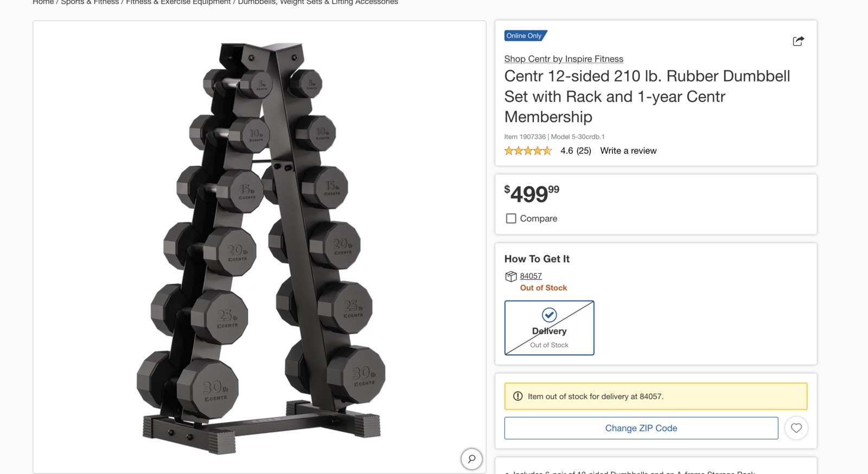Return to the Home breadcrumb
868x474 pixels.
[43, 2]
